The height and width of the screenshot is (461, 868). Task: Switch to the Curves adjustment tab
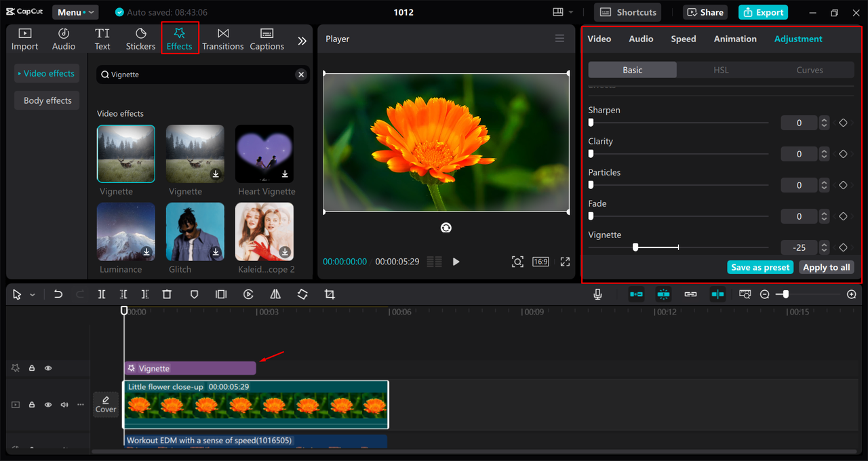point(810,70)
